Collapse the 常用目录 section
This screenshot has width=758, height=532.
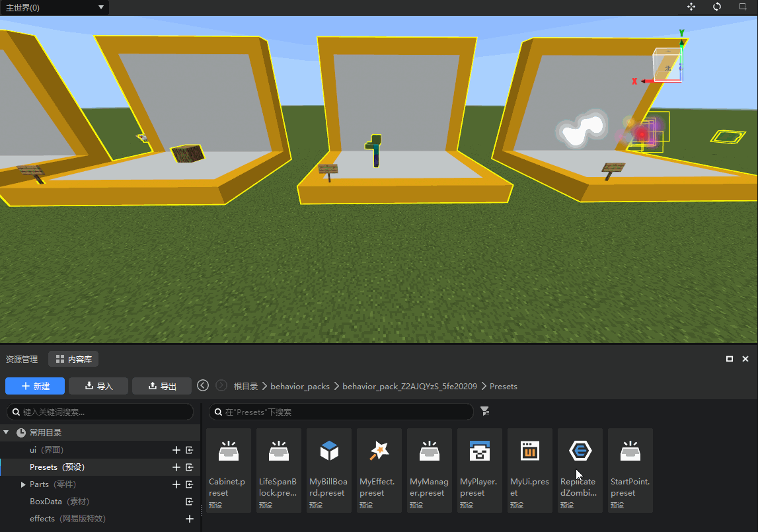[x=7, y=432]
